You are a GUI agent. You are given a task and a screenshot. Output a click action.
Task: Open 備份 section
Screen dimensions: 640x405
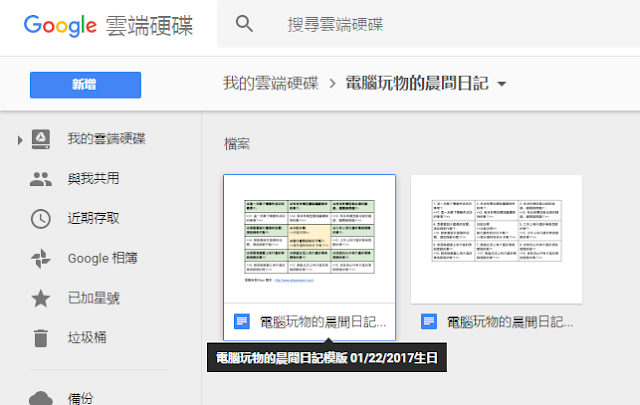(x=80, y=398)
